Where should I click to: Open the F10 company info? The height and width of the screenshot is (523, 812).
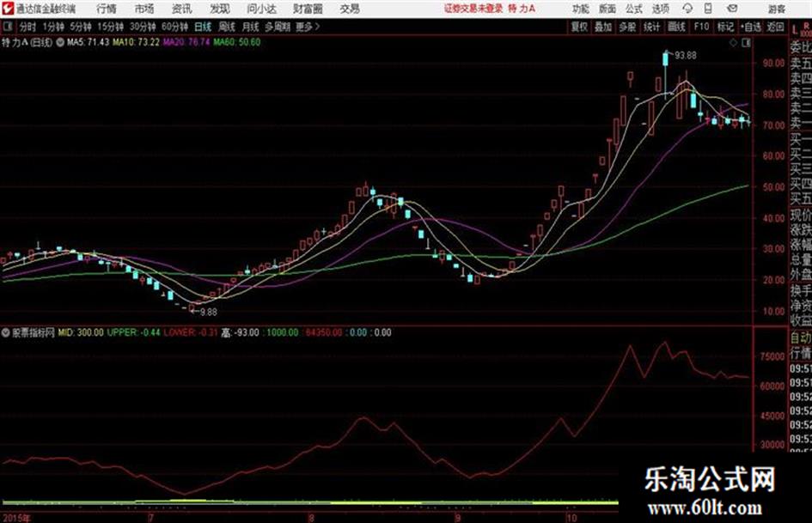[701, 27]
